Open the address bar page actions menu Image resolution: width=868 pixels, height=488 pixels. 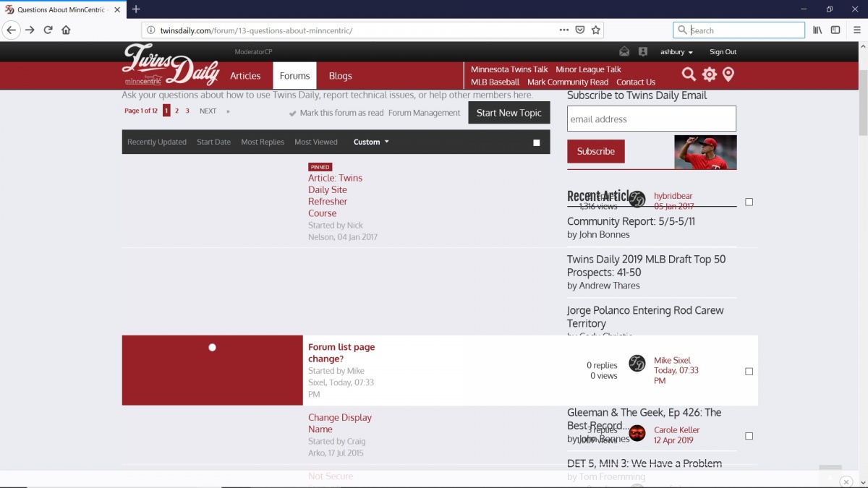point(564,30)
